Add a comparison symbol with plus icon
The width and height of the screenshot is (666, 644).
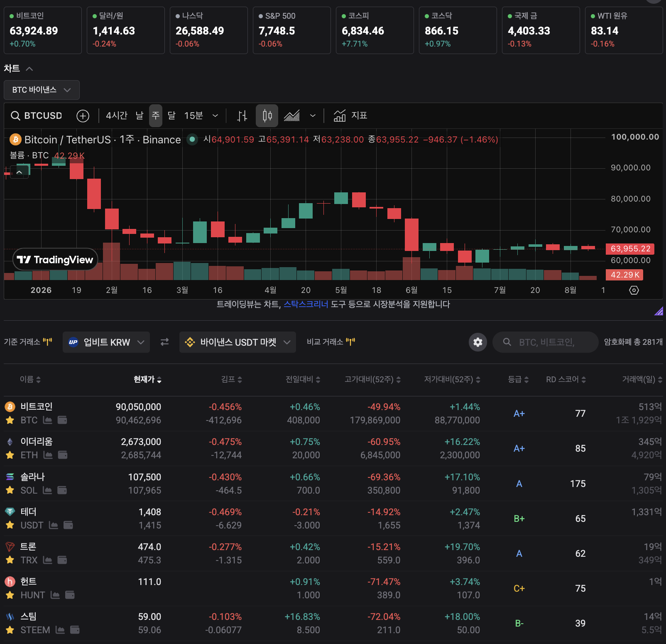(83, 116)
